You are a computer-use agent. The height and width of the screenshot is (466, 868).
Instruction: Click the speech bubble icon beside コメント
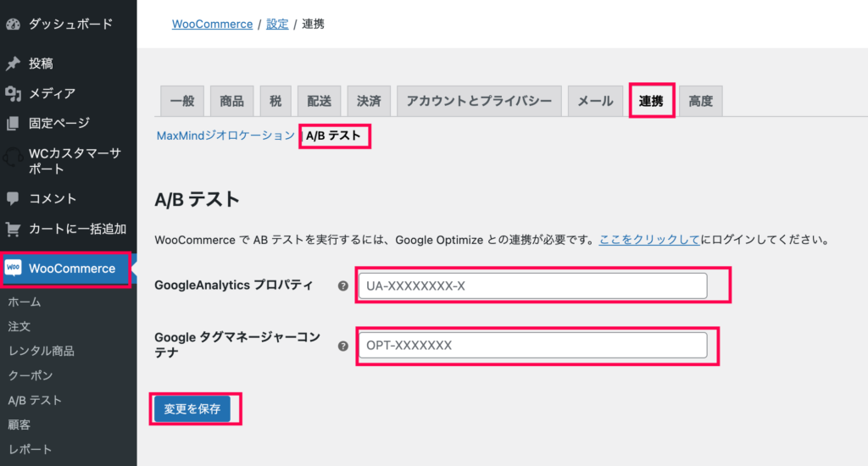coord(14,198)
